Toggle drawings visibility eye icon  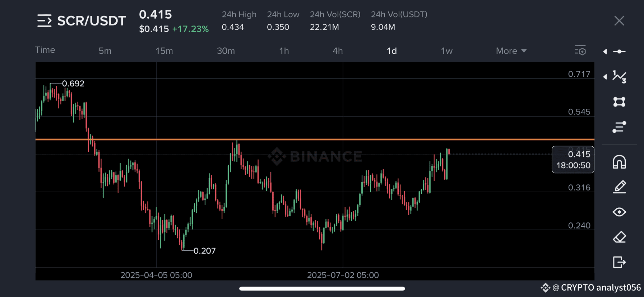click(619, 212)
